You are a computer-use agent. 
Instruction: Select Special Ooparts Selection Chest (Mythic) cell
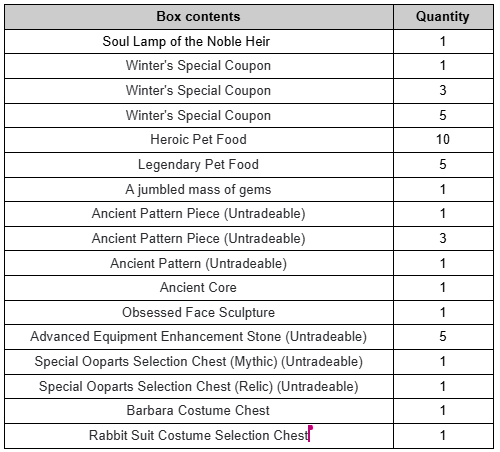(x=199, y=362)
